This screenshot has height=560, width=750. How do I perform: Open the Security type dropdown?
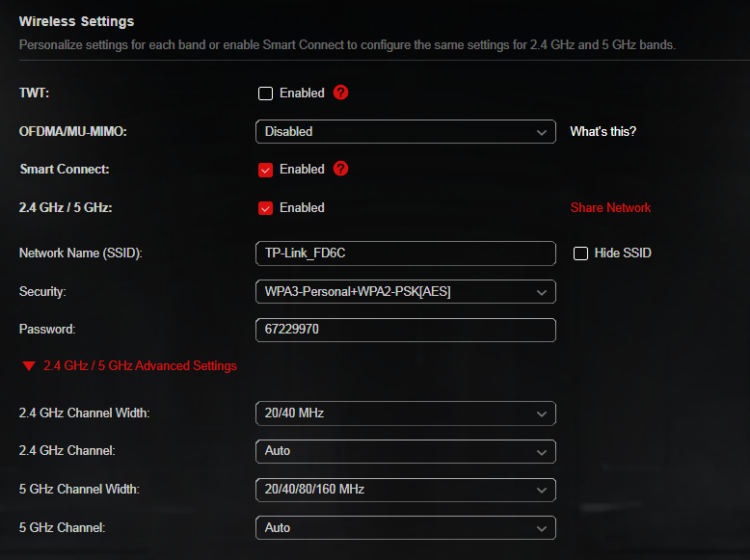tap(406, 292)
